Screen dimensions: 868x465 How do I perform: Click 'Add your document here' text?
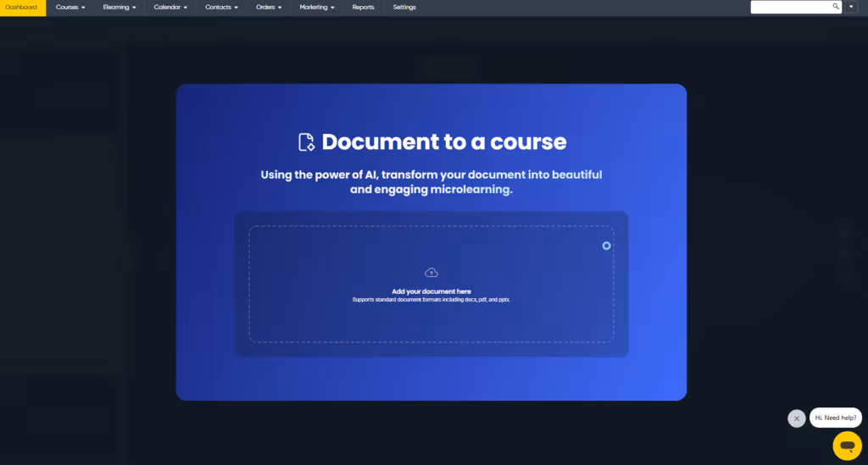(x=431, y=291)
